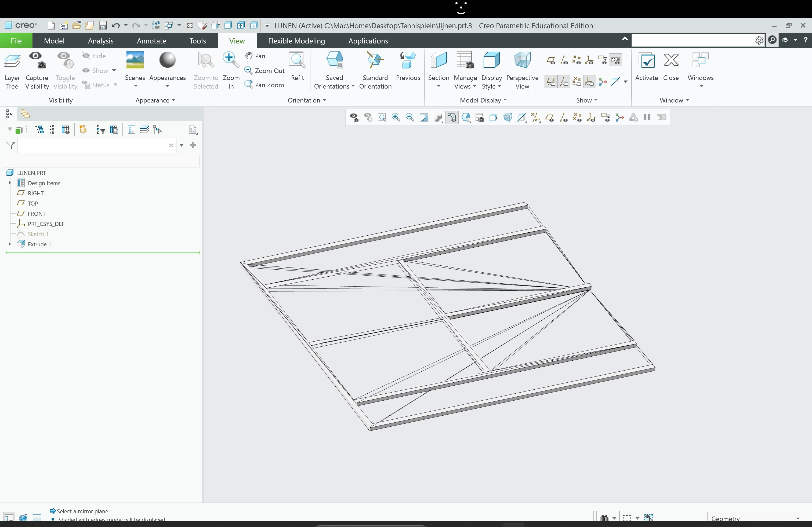Screen dimensions: 812x527
Task: Click the Pan Zoom button
Action: (x=264, y=85)
